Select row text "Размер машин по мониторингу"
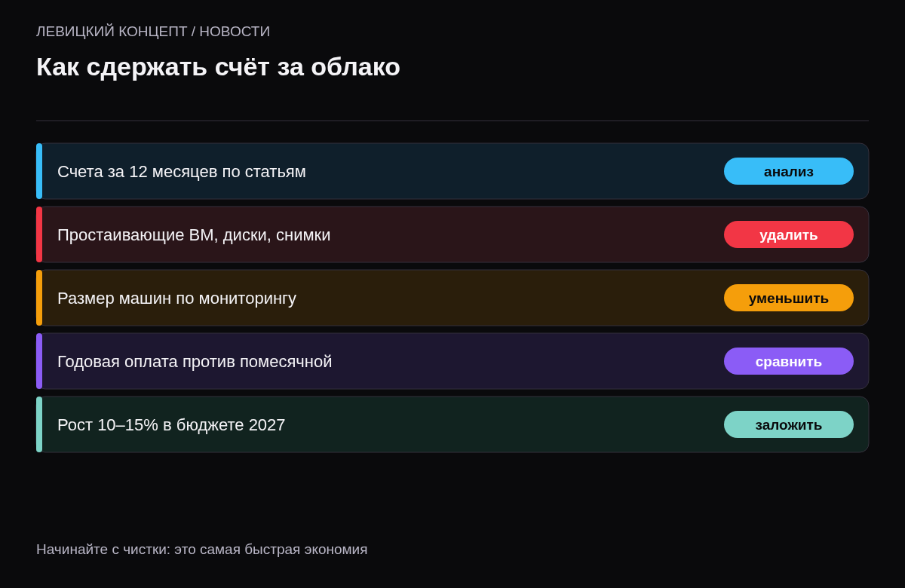Screen dimensions: 905x588 click(x=176, y=299)
